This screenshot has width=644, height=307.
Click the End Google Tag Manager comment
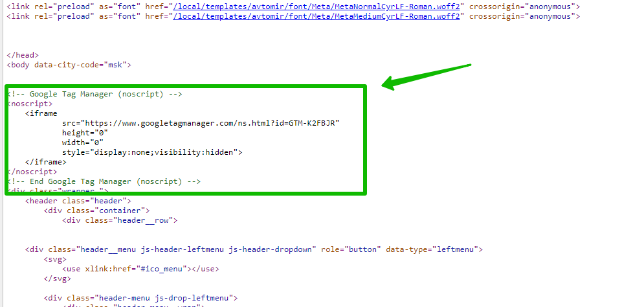click(x=104, y=181)
